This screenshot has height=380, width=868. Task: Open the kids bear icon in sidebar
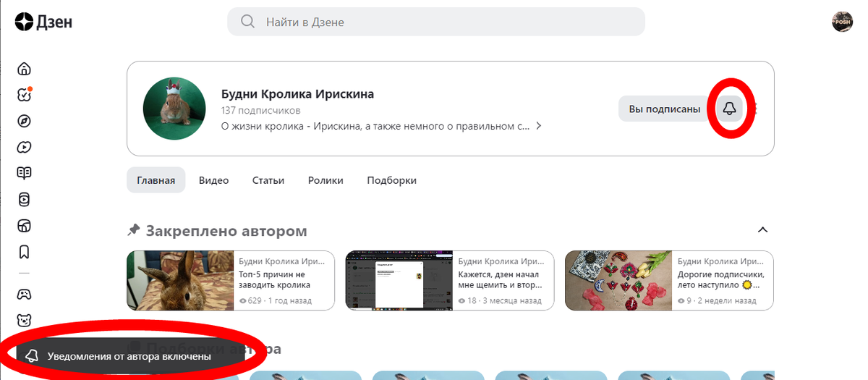click(25, 320)
